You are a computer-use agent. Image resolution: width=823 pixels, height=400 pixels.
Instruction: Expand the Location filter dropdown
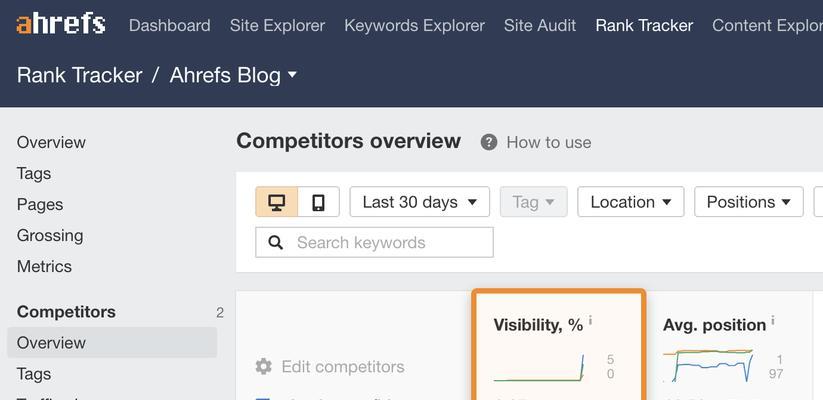pyautogui.click(x=630, y=202)
